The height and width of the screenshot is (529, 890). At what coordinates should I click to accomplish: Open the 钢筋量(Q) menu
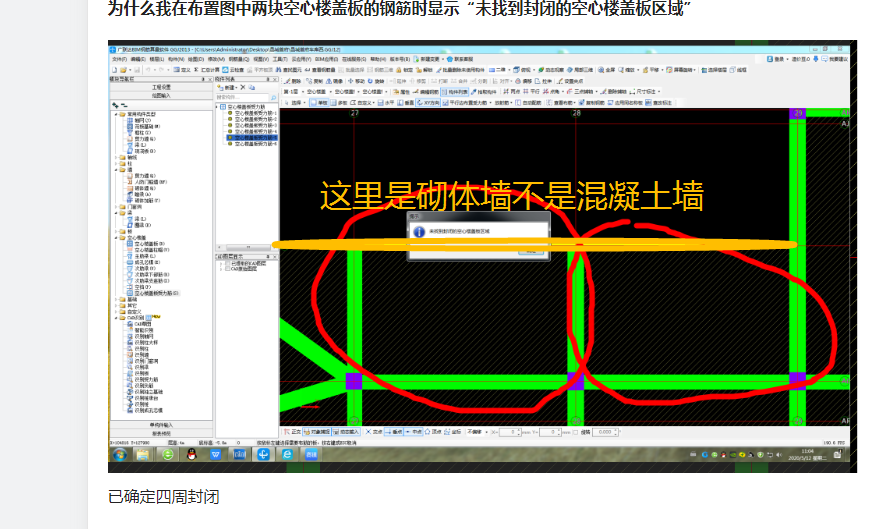point(239,59)
